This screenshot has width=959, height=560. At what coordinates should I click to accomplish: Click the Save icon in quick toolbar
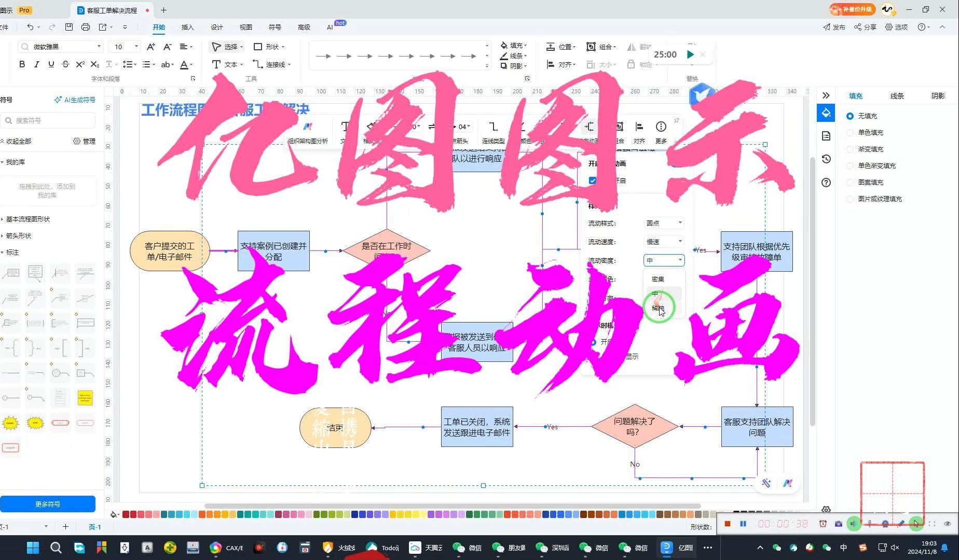click(69, 27)
